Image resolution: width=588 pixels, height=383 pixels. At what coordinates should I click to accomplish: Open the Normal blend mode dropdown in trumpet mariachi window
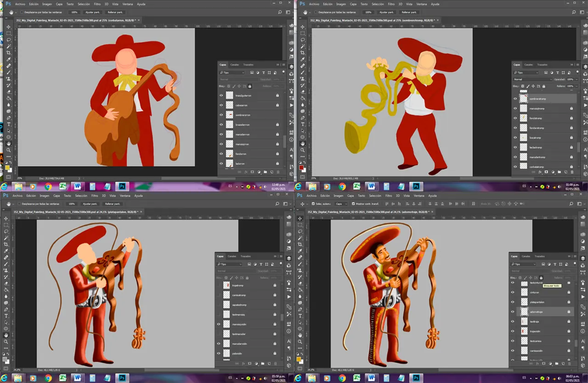point(532,80)
